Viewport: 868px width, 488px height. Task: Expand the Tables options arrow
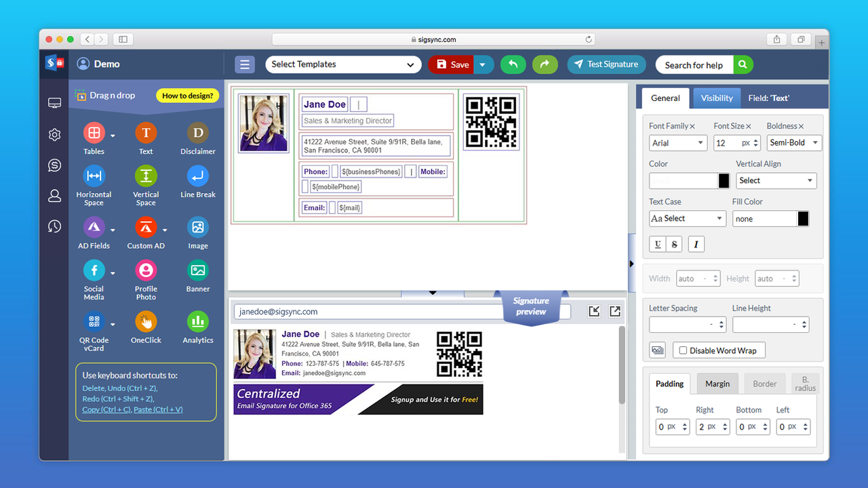113,136
